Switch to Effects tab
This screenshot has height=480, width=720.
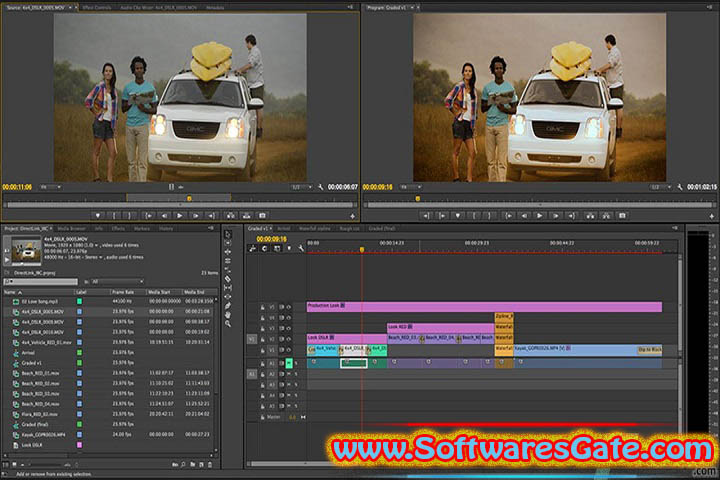[118, 228]
